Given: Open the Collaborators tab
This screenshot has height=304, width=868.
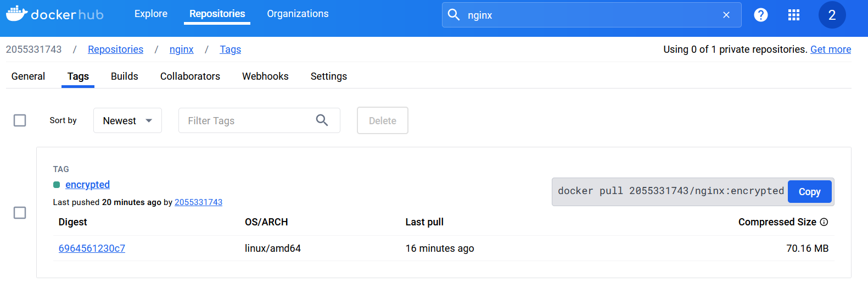Looking at the screenshot, I should 190,76.
